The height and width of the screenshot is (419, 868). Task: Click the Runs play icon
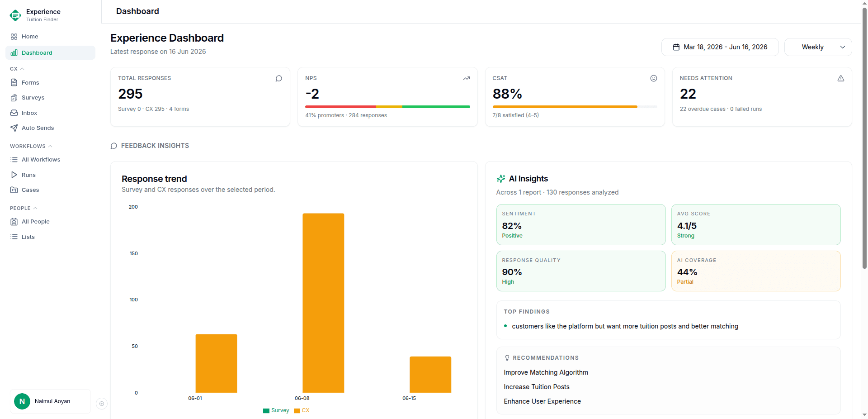[14, 175]
